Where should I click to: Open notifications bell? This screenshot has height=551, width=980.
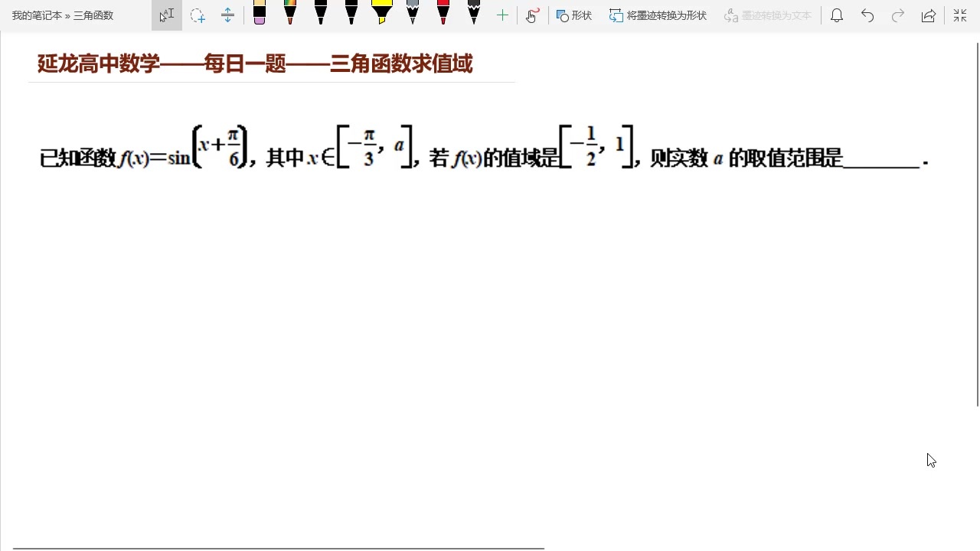point(837,15)
